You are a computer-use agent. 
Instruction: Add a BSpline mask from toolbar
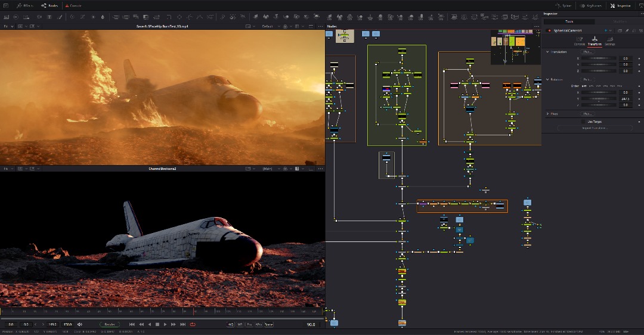(200, 17)
